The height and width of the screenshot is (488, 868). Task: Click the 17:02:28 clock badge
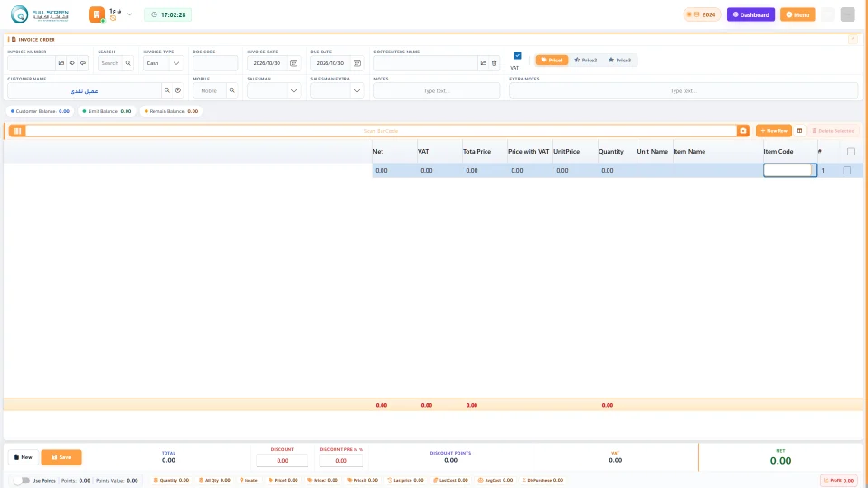(168, 15)
